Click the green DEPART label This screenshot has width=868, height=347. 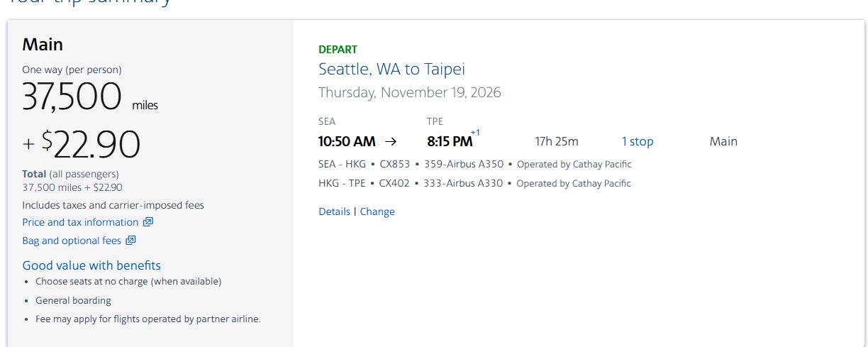338,50
